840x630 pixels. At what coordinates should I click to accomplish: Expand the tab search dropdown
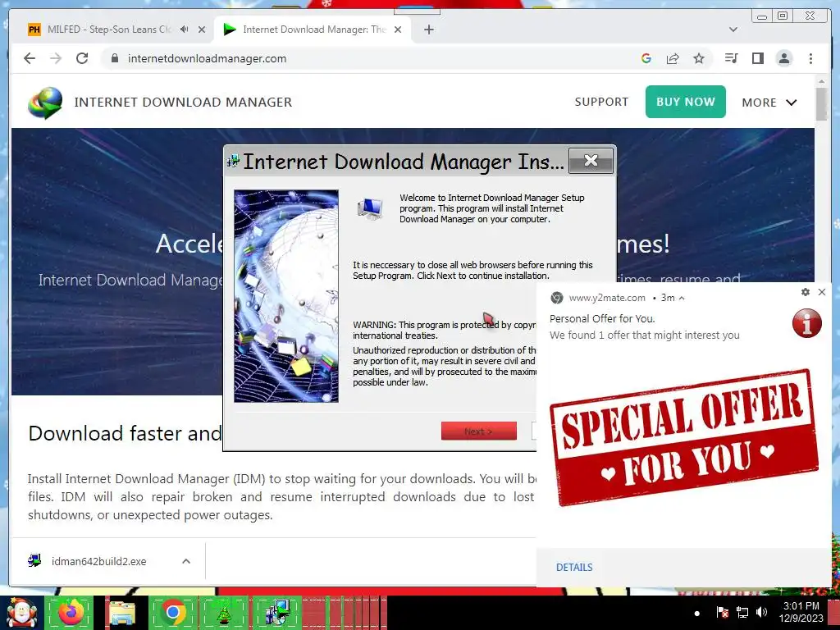pyautogui.click(x=733, y=30)
